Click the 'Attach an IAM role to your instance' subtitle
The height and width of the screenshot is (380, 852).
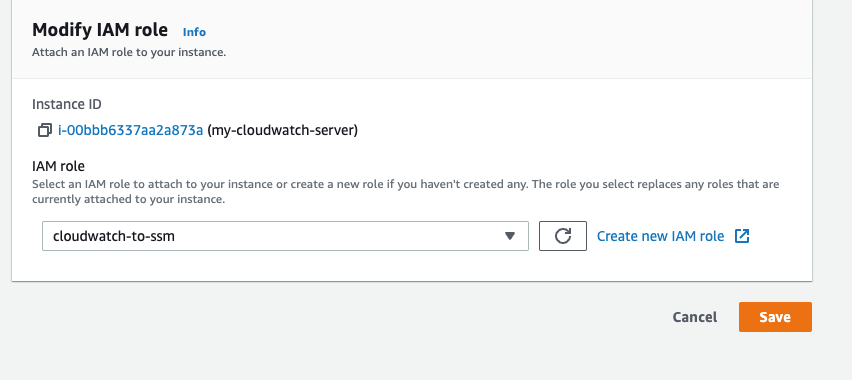pos(129,53)
